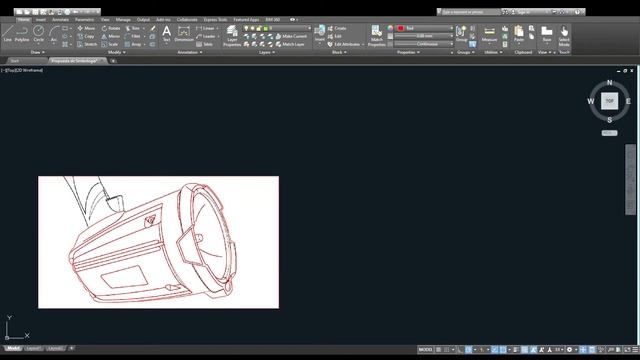640x360 pixels.
Task: Open the Insert ribbon tab
Action: 41,19
